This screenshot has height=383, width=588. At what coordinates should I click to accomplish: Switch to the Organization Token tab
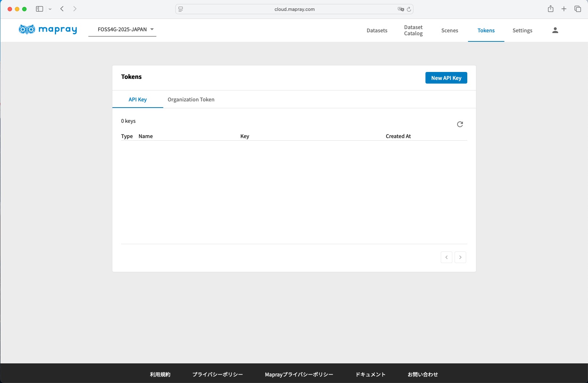(x=191, y=100)
